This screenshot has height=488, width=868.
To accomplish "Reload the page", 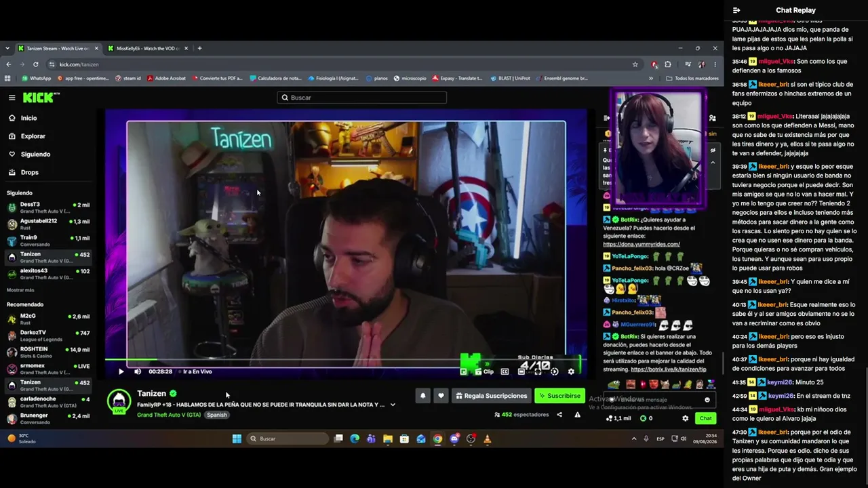I will click(x=36, y=64).
